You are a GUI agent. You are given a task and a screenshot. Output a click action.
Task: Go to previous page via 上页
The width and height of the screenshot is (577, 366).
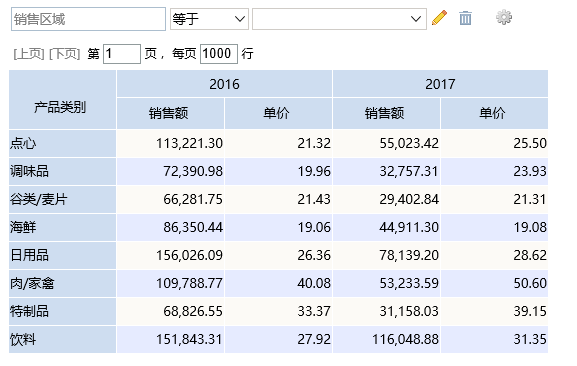coord(29,54)
